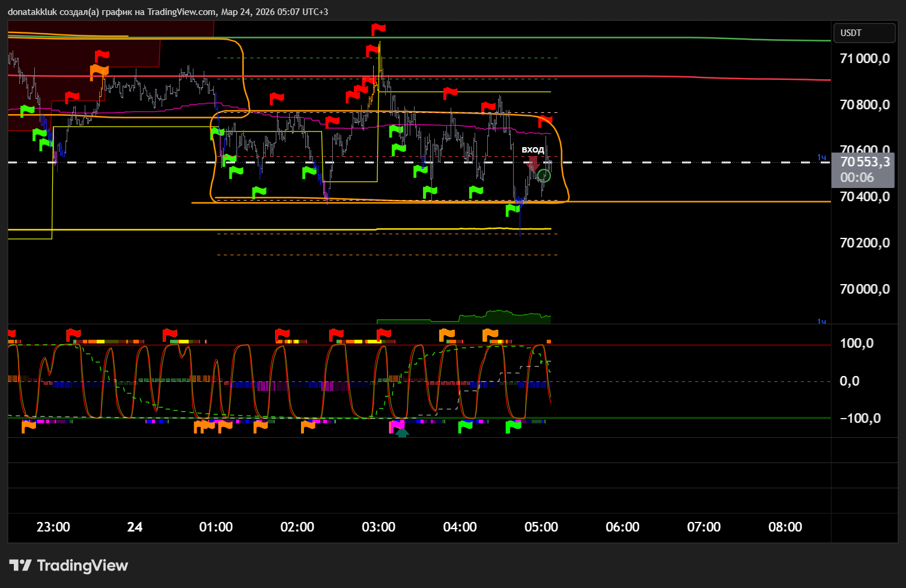Select the red flag just above the вход label
Image resolution: width=906 pixels, height=588 pixels.
(545, 122)
